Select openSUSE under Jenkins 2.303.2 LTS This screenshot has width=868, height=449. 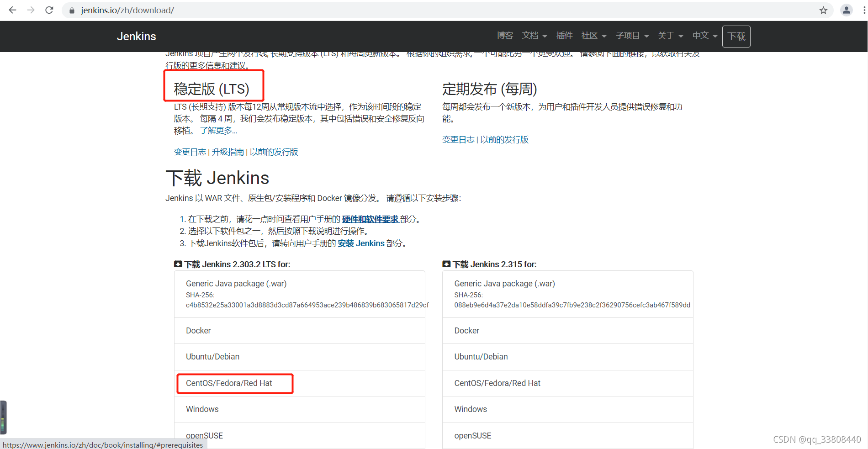(300, 436)
